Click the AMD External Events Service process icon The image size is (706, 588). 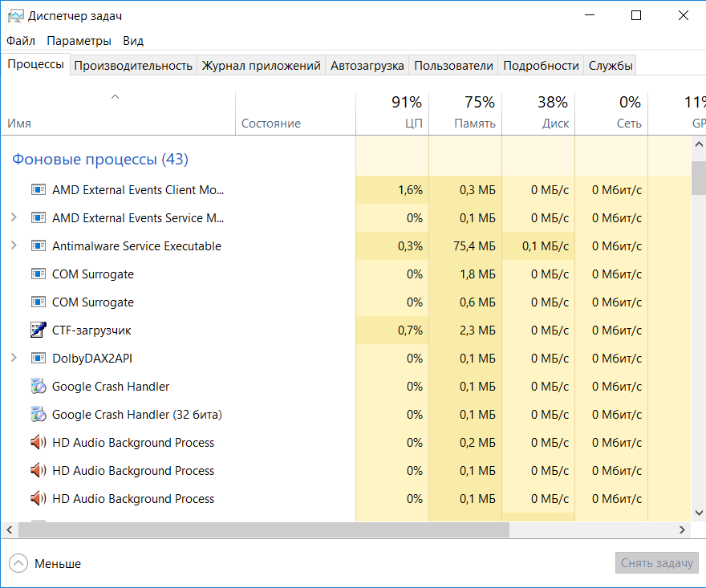tap(39, 218)
